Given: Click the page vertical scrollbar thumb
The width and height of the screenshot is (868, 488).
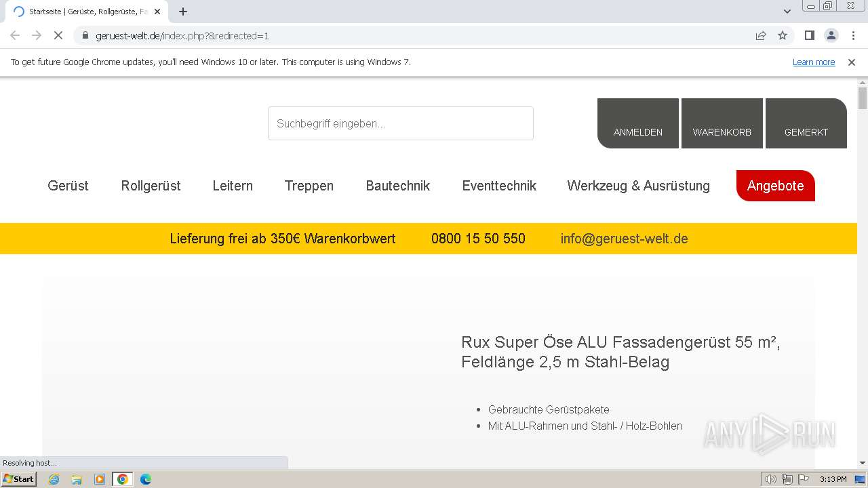Looking at the screenshot, I should (x=863, y=98).
